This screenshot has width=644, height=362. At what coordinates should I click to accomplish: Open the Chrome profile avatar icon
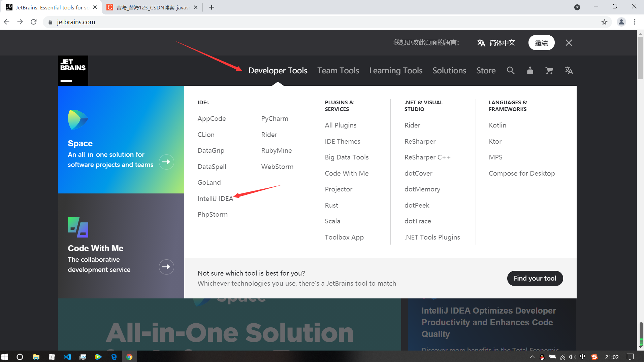pos(621,22)
